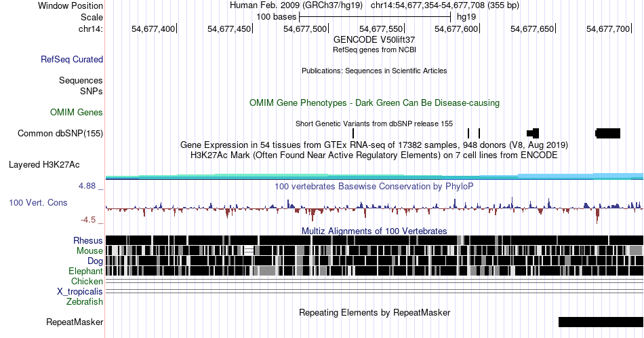This screenshot has height=338, width=644.
Task: Click the RepeatMasker black repeat block
Action: (601, 322)
